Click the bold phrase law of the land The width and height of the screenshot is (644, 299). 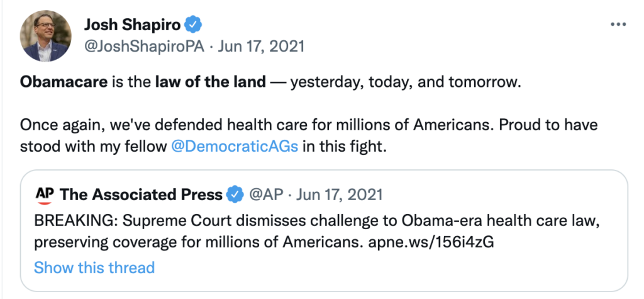click(210, 83)
